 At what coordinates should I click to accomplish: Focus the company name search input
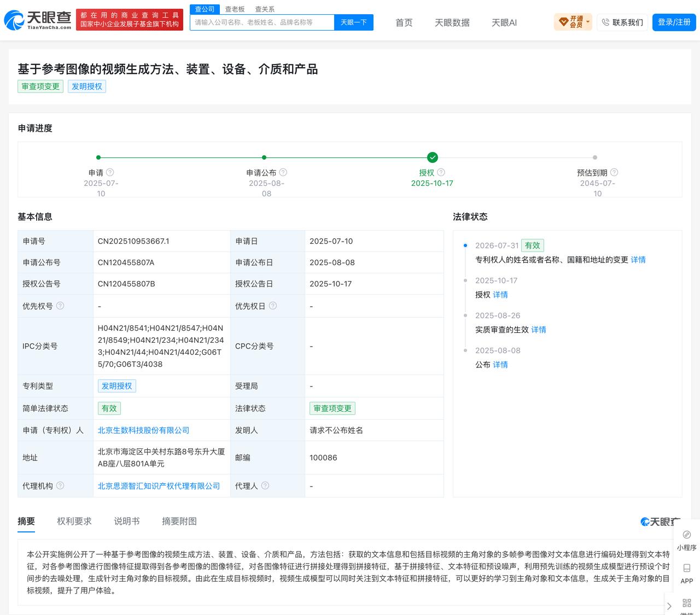coord(262,22)
